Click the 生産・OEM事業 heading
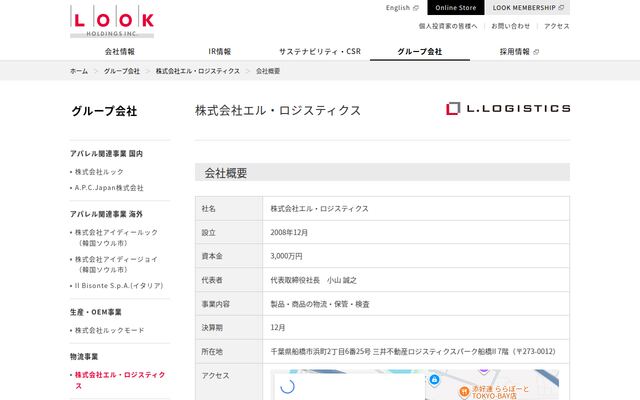The image size is (640, 400). coord(96,312)
